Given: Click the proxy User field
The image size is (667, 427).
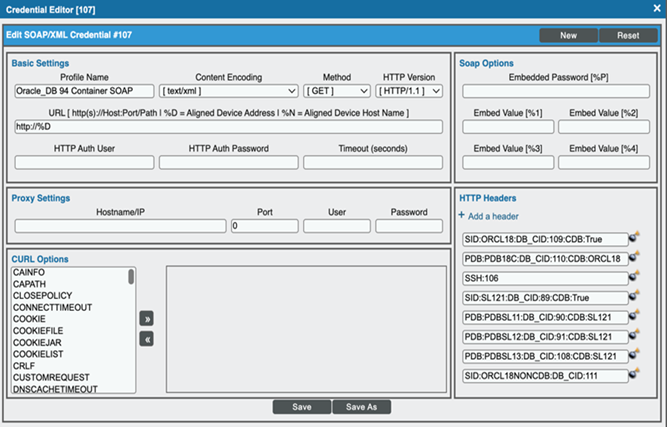Looking at the screenshot, I should tap(336, 226).
